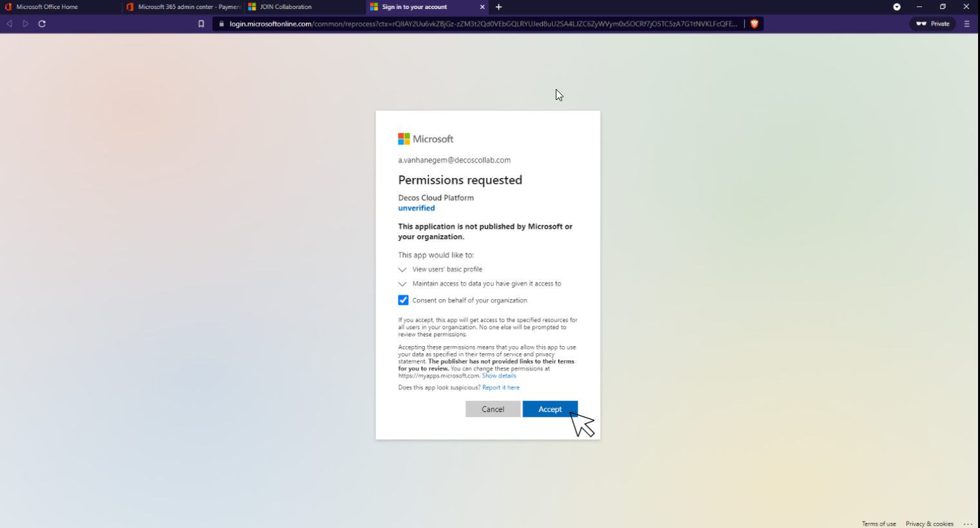The image size is (980, 528).
Task: Open the footer more options ellipsis
Action: click(x=968, y=523)
